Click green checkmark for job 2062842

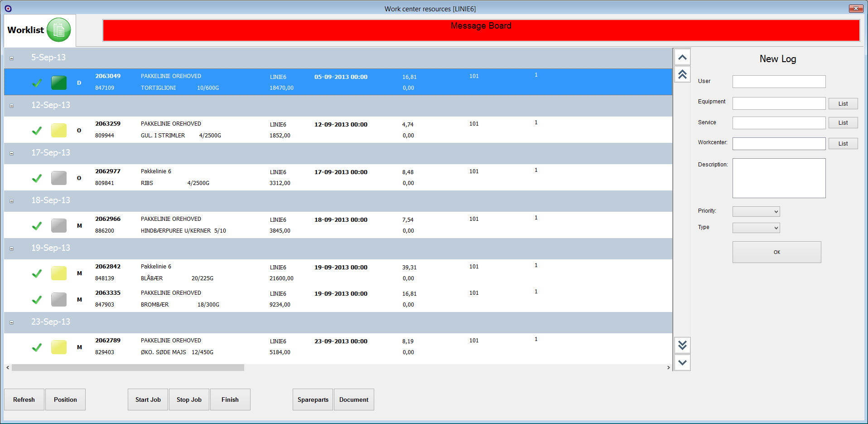coord(37,273)
